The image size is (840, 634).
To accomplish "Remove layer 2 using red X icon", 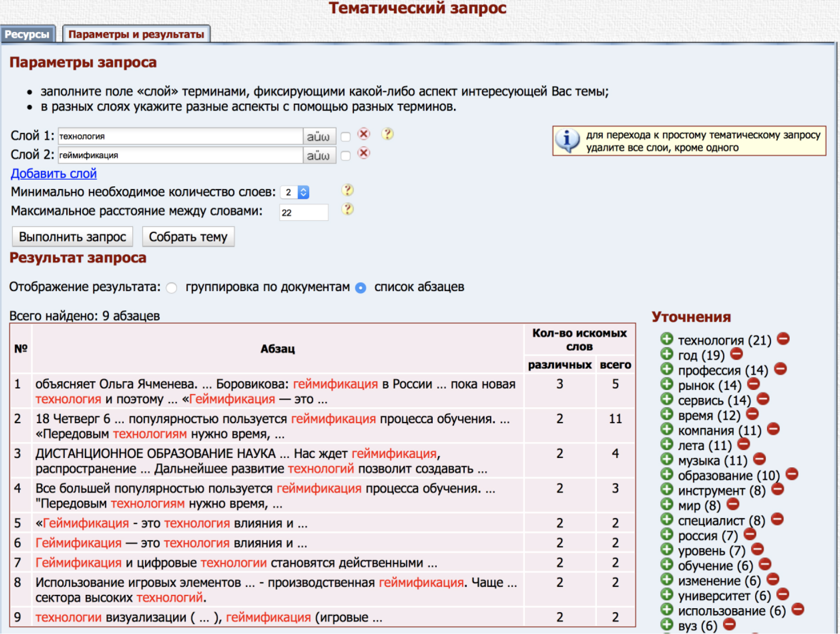I will pyautogui.click(x=364, y=153).
